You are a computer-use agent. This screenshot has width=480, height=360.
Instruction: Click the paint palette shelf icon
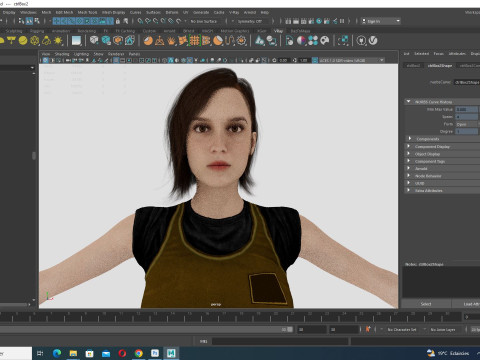325,41
